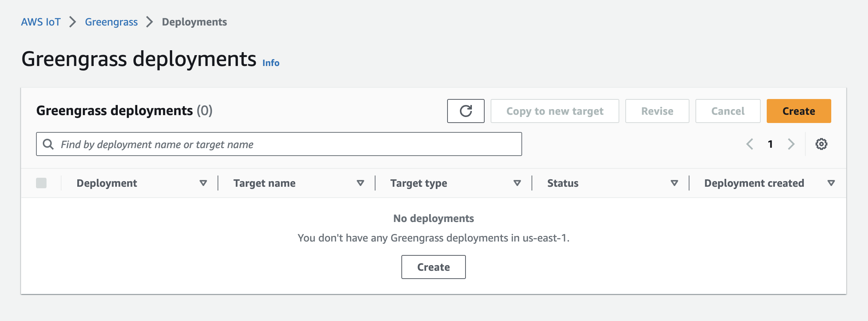Click Copy to new target button
The height and width of the screenshot is (321, 868).
click(555, 111)
